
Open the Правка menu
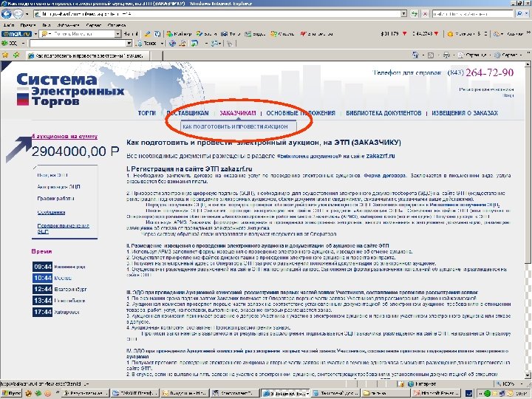coord(28,25)
